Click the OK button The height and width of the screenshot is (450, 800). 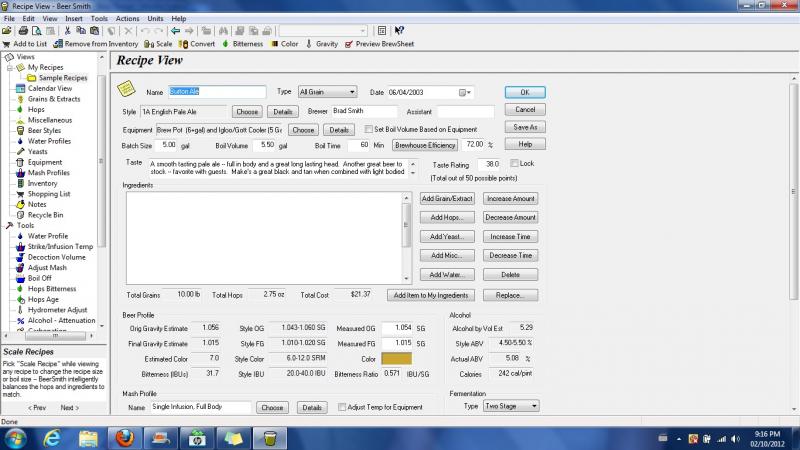[525, 92]
